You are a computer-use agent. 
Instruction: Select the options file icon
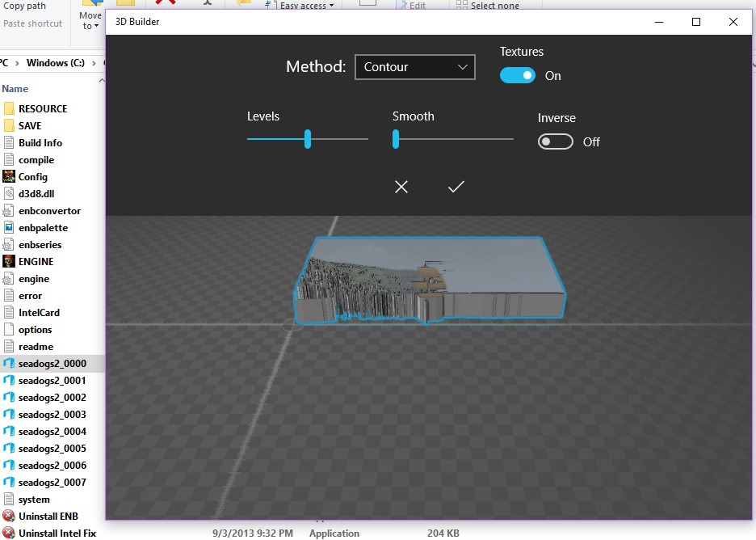pyautogui.click(x=9, y=330)
